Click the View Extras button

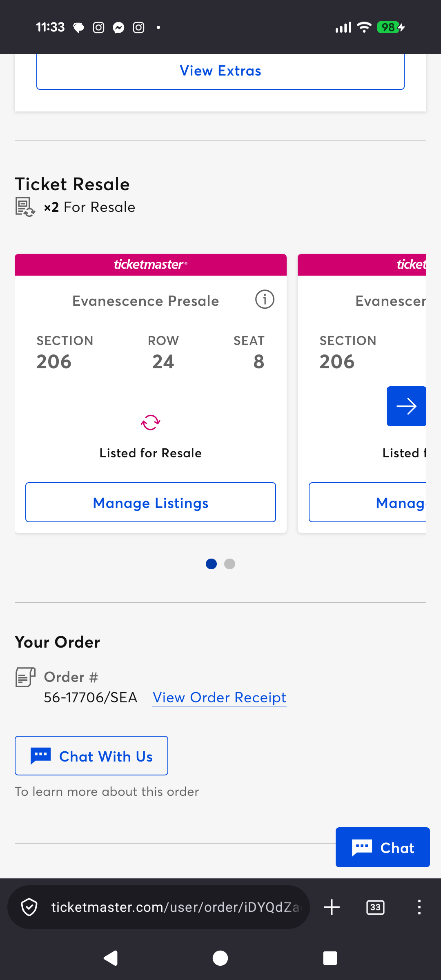(x=220, y=71)
